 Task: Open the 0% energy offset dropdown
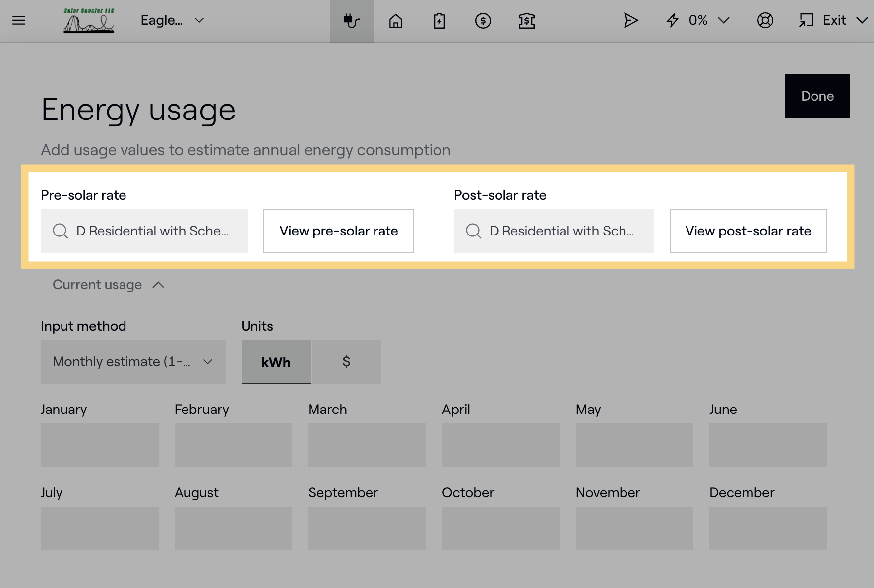tap(698, 20)
